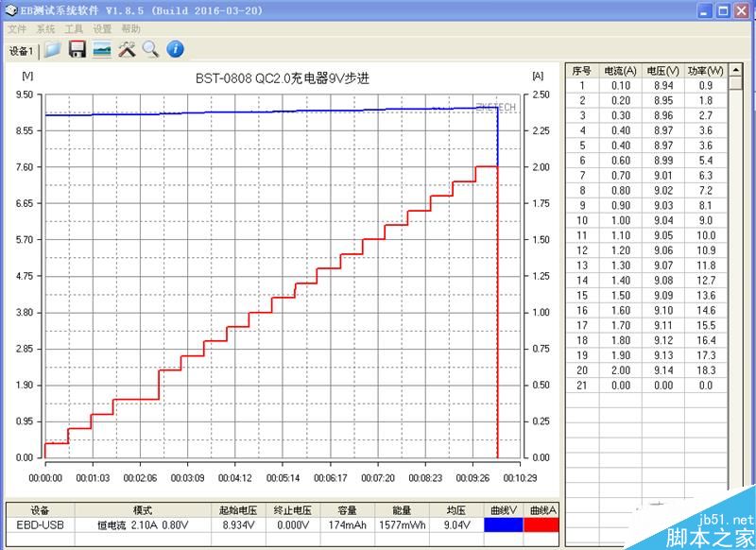Click the 设备 header in bottom table
This screenshot has height=550, width=756.
pos(40,510)
